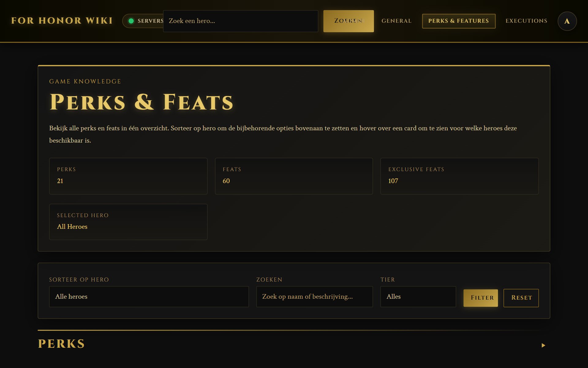Screen dimensions: 588x368
Task: Open the Tier 'Alles' dropdown
Action: click(x=418, y=297)
